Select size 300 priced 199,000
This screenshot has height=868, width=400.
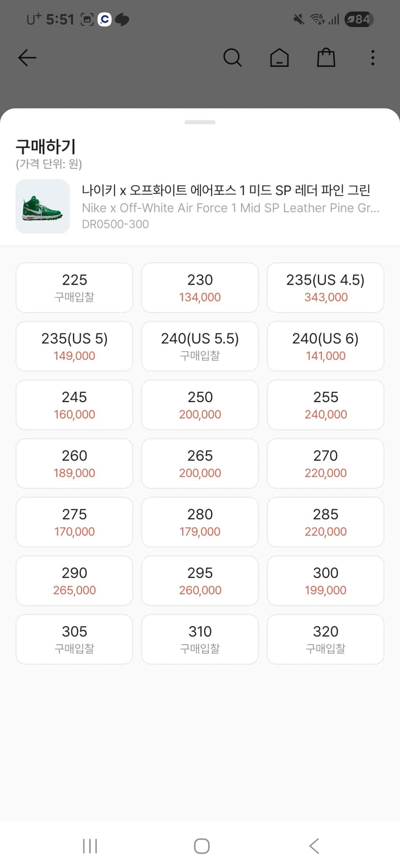(325, 580)
